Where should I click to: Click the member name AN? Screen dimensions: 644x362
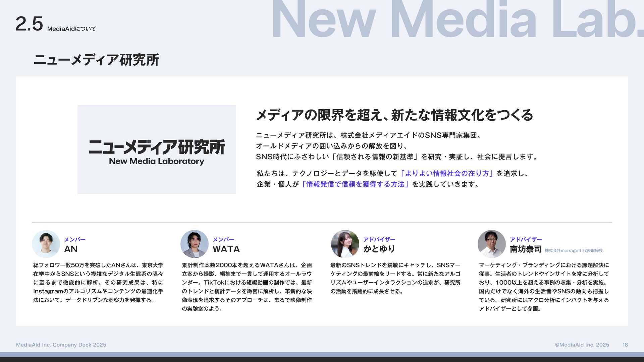[71, 249]
